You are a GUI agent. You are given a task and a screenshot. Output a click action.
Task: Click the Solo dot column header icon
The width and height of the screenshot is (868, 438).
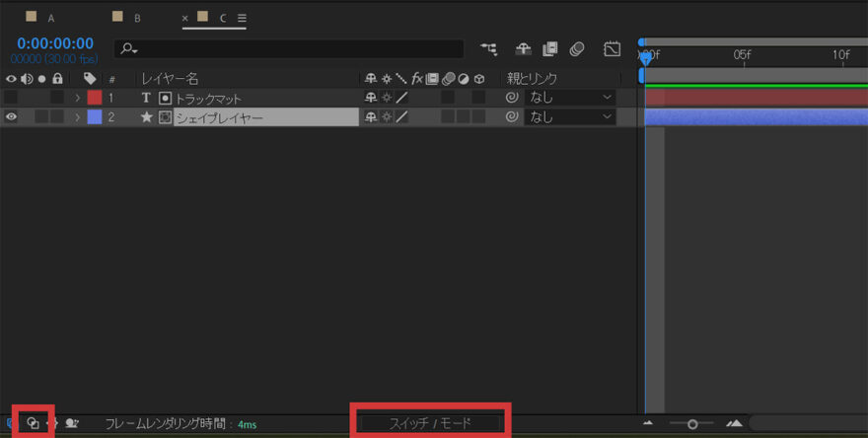pos(42,79)
